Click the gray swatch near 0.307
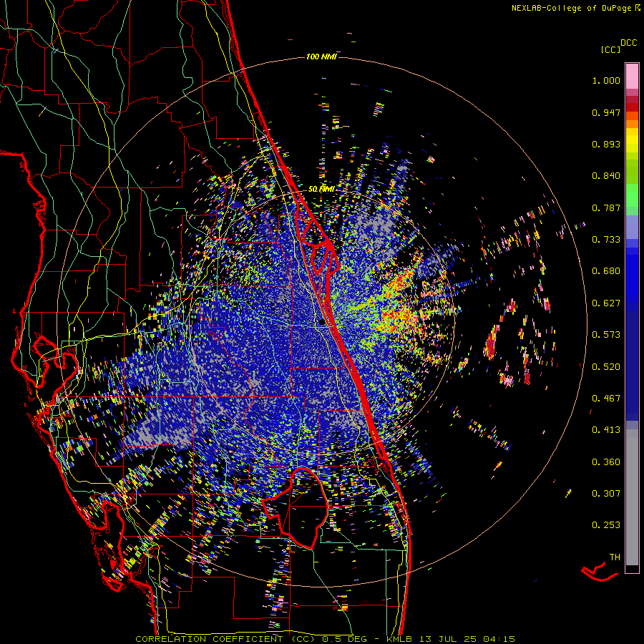Viewport: 644px width, 644px height. coord(632,497)
